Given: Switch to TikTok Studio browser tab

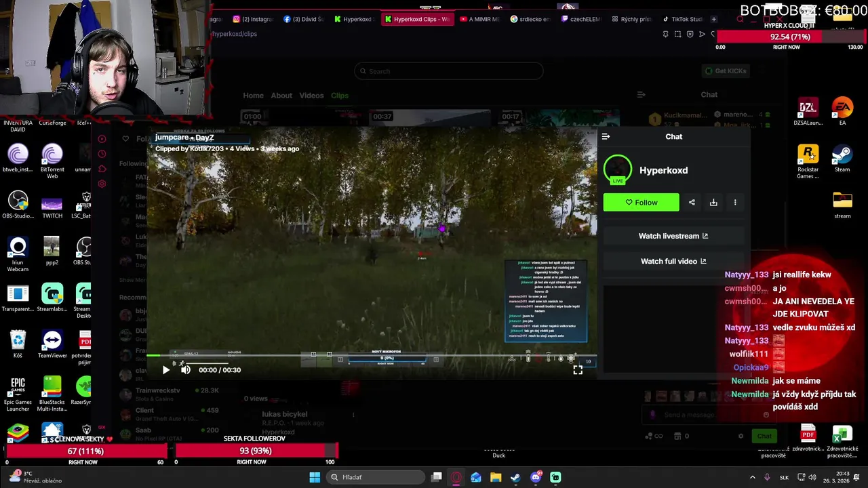Looking at the screenshot, I should 683,19.
